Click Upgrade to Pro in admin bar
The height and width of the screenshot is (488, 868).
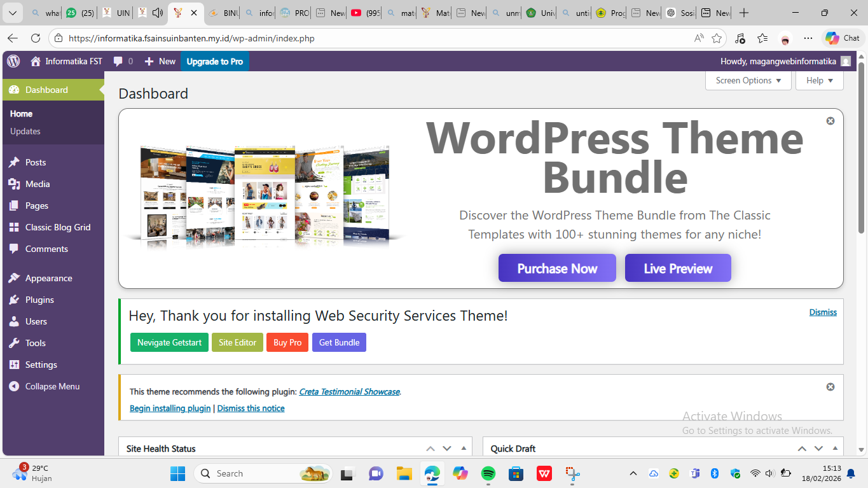(215, 61)
